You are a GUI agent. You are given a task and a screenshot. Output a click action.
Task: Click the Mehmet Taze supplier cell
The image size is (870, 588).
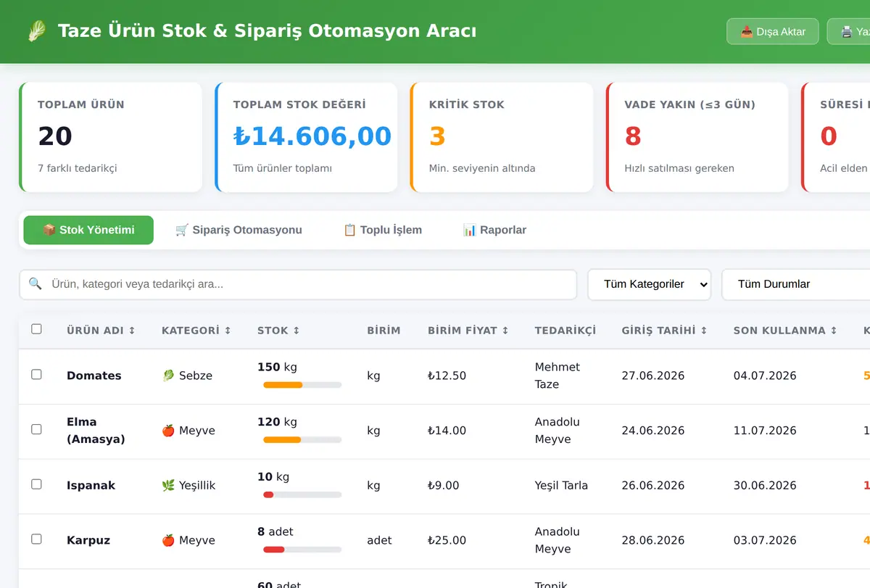coord(558,376)
